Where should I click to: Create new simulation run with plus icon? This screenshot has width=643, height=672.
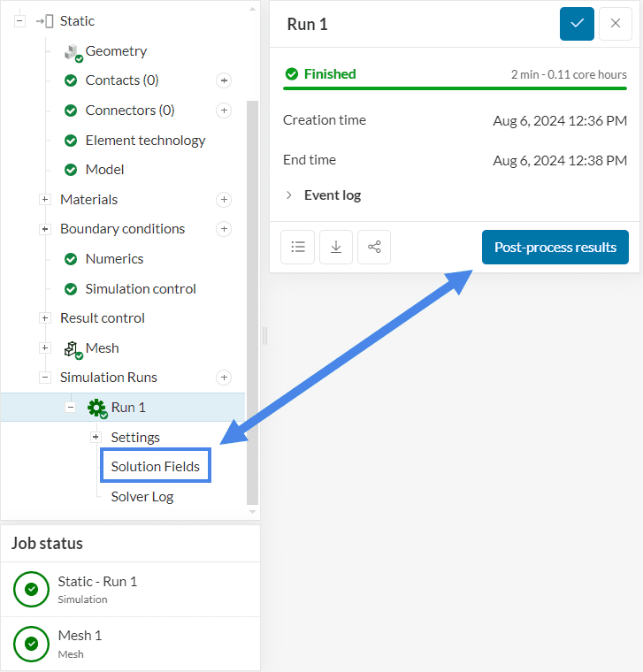click(224, 378)
